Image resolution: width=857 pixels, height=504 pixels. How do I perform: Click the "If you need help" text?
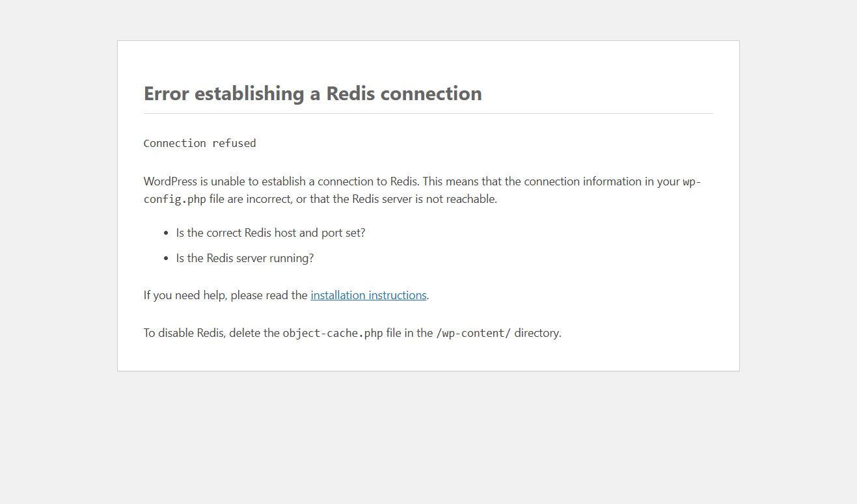coord(185,295)
